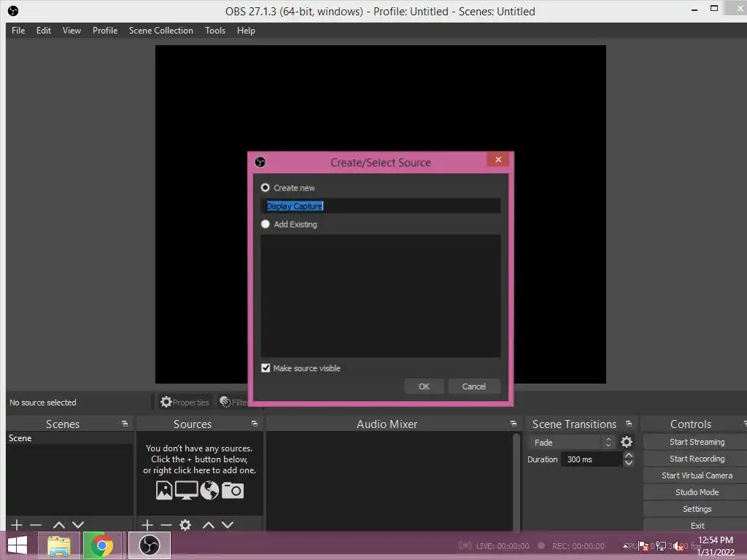Undock the Audio Mixer panel icon
The width and height of the screenshot is (747, 560).
pyautogui.click(x=513, y=424)
